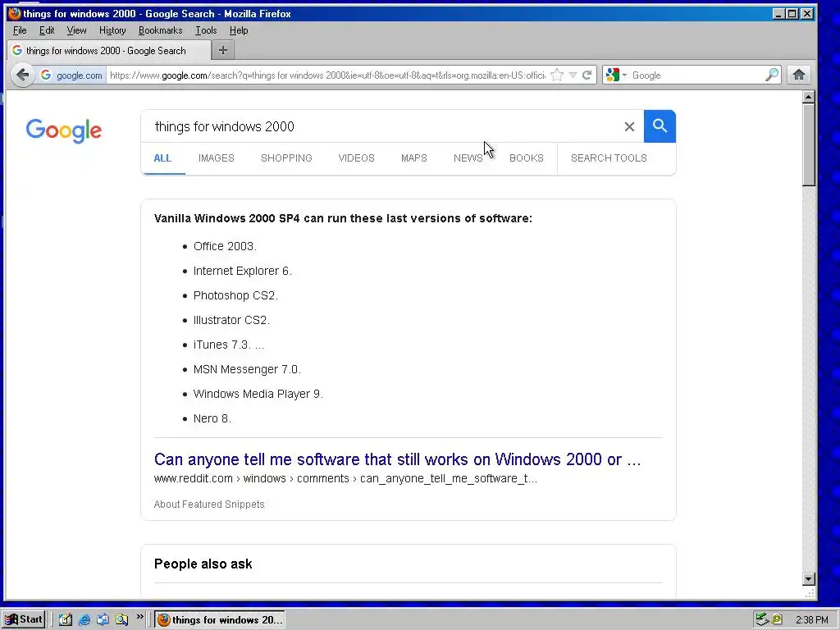Click the 'MSN Messenger 7.0.' list entry

click(247, 370)
